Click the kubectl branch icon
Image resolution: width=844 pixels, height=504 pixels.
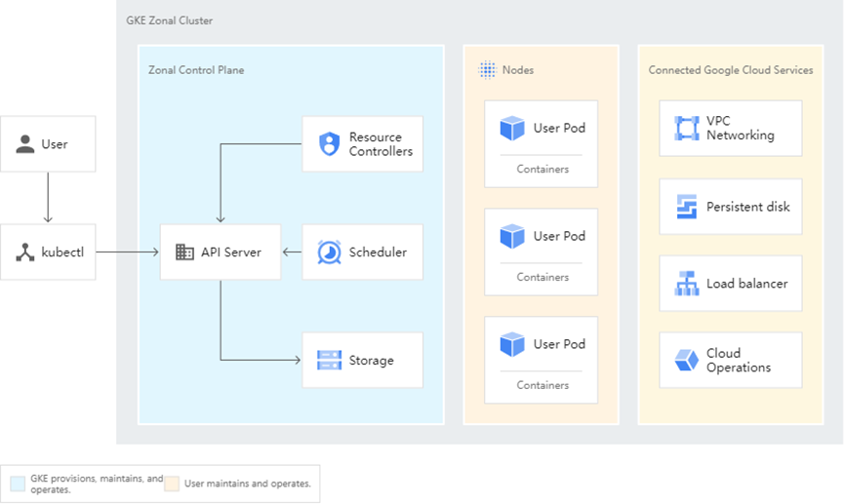tap(24, 252)
